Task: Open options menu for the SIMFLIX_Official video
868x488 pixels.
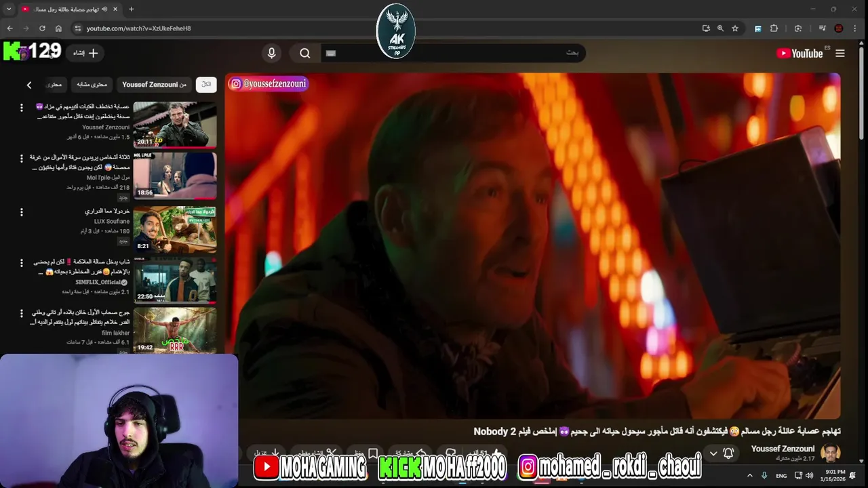Action: pos(21,263)
